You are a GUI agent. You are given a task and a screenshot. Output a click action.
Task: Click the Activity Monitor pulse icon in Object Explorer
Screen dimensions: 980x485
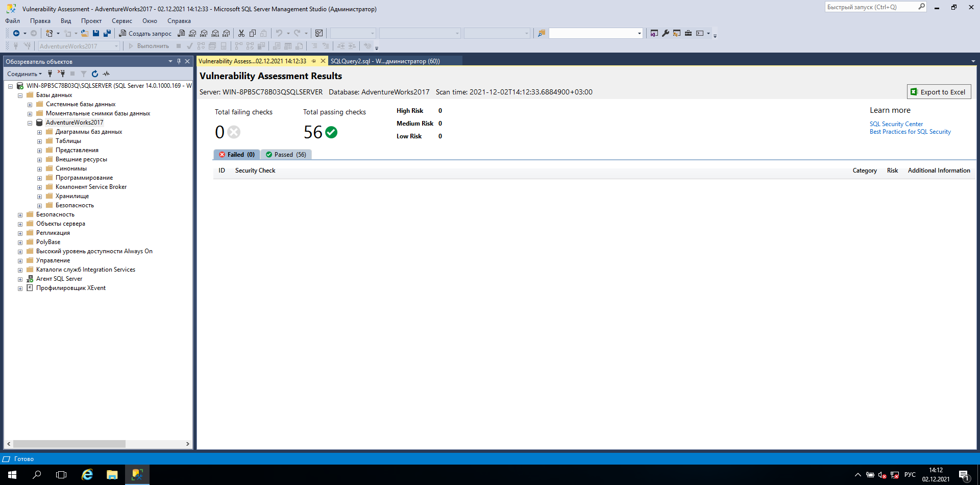pos(106,74)
